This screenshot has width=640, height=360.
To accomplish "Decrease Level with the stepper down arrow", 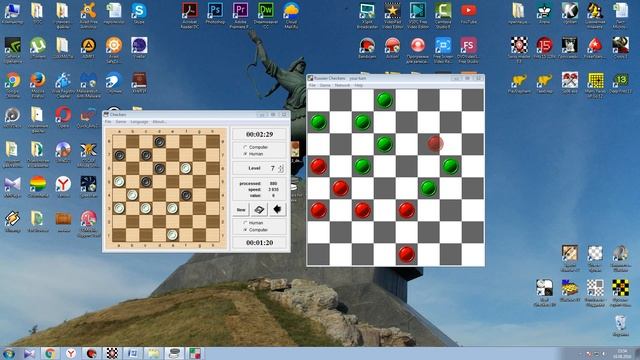I will point(281,170).
